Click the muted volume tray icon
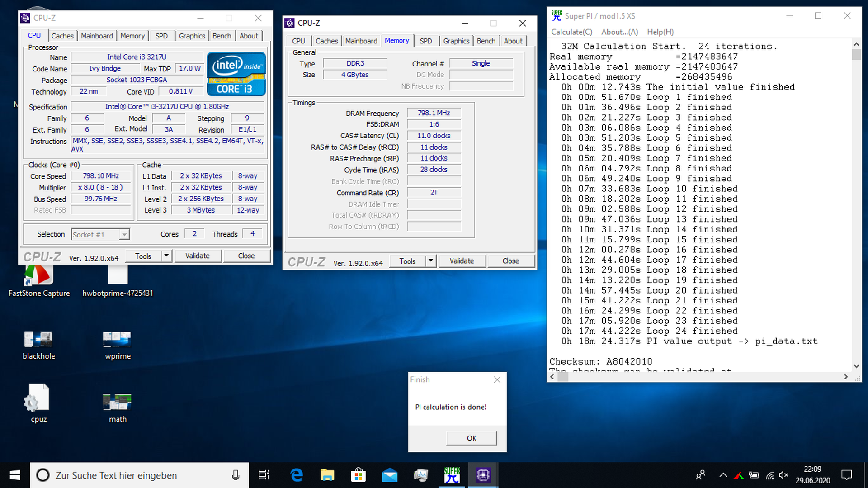The height and width of the screenshot is (488, 868). click(x=784, y=475)
